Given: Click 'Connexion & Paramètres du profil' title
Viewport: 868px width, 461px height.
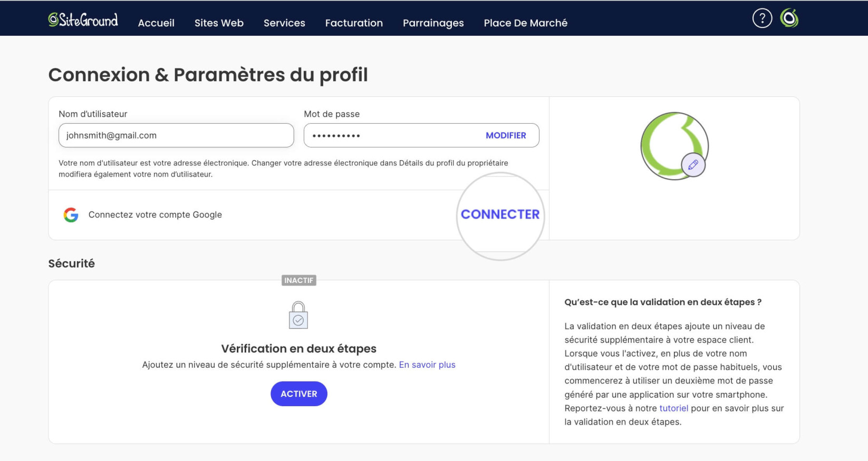Looking at the screenshot, I should [208, 75].
